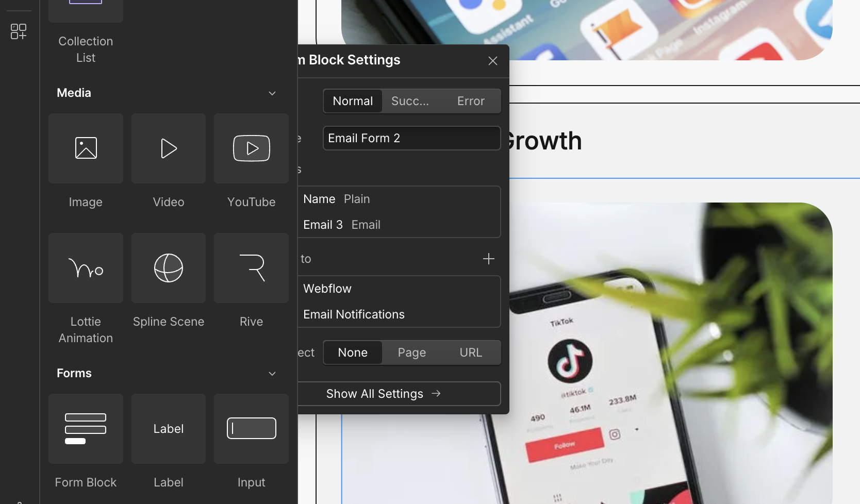860x504 pixels.
Task: Set redirect option to Page
Action: [x=412, y=352]
